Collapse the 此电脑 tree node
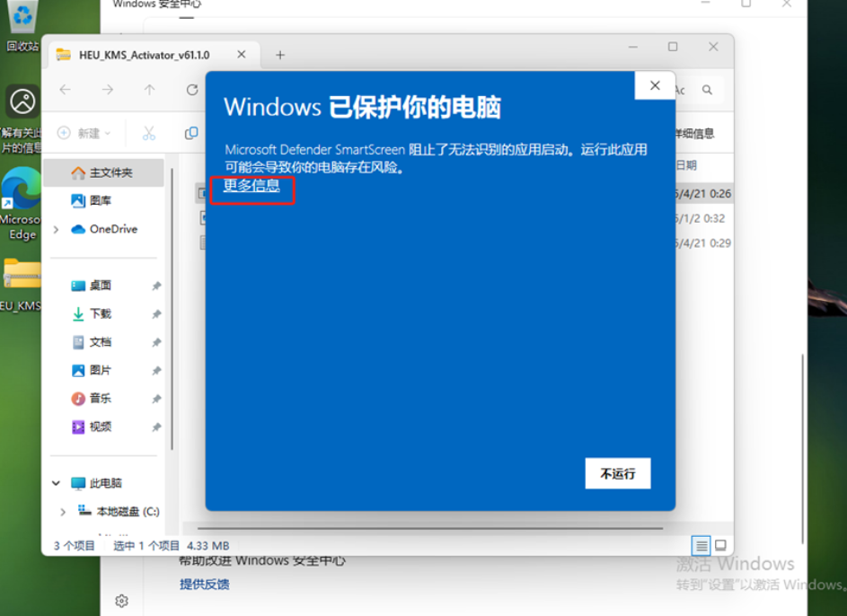This screenshot has width=847, height=616. [57, 483]
